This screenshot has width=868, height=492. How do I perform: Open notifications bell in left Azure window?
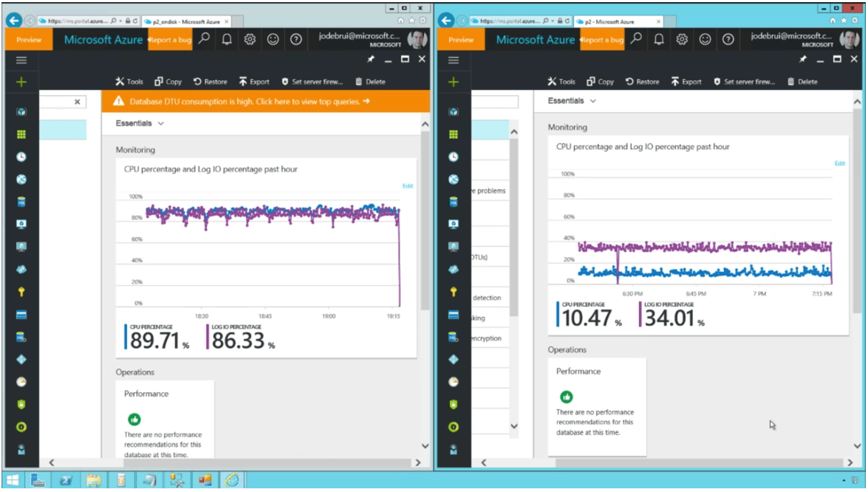[227, 40]
